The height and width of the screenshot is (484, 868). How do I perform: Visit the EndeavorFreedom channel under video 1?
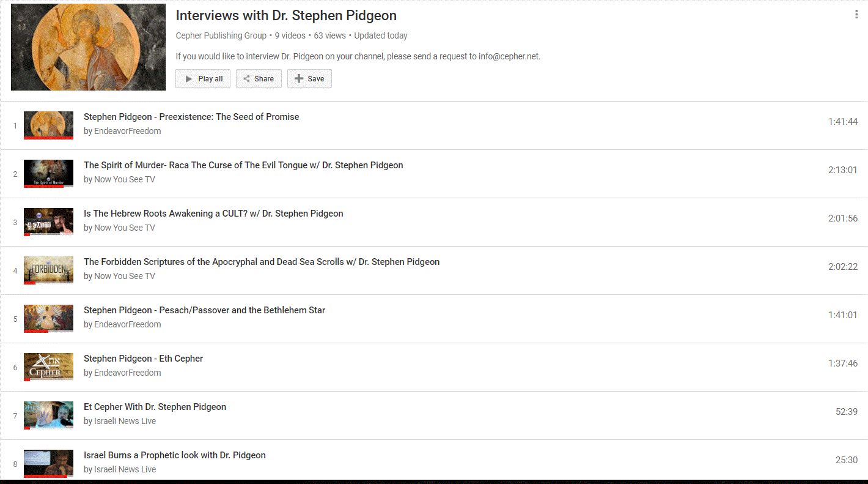127,131
